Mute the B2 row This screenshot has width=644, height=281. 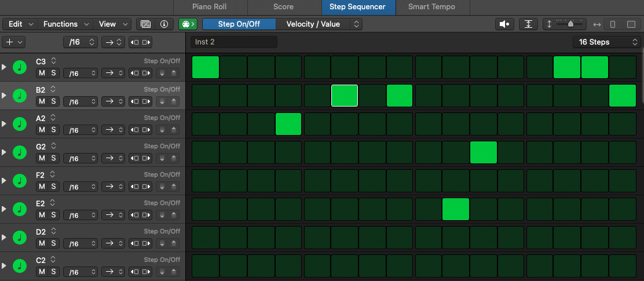point(42,101)
